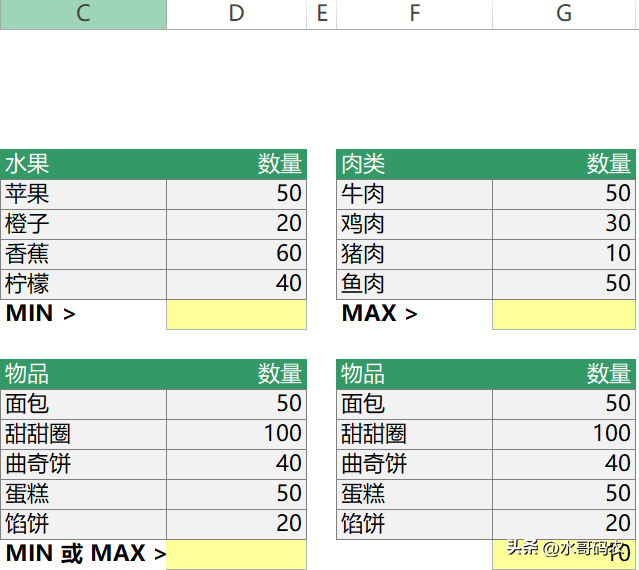
Task: Click the yellow MAX result cell
Action: click(564, 315)
